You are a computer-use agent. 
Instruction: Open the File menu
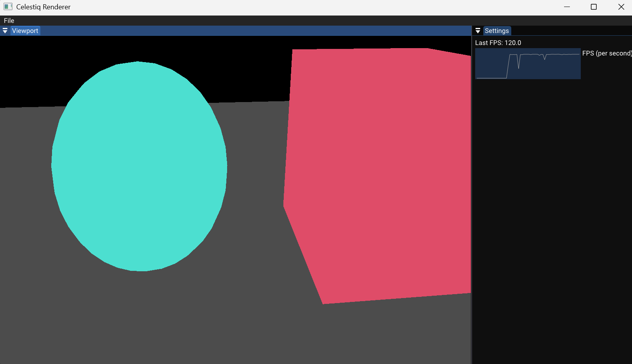point(9,21)
